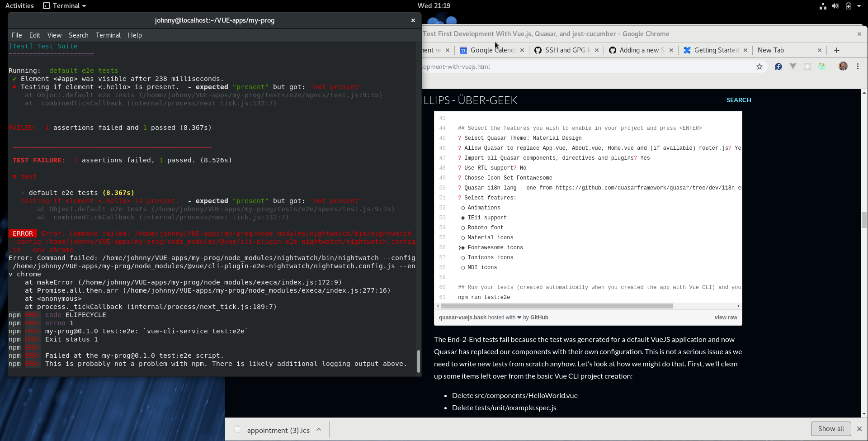This screenshot has width=868, height=441.
Task: Close the Getting Started tab
Action: (745, 50)
